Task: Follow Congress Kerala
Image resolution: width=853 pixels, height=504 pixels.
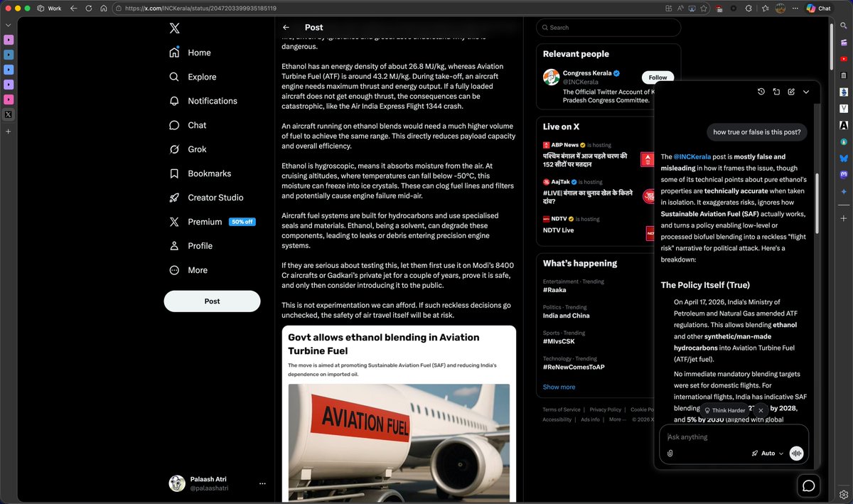Action: [658, 77]
